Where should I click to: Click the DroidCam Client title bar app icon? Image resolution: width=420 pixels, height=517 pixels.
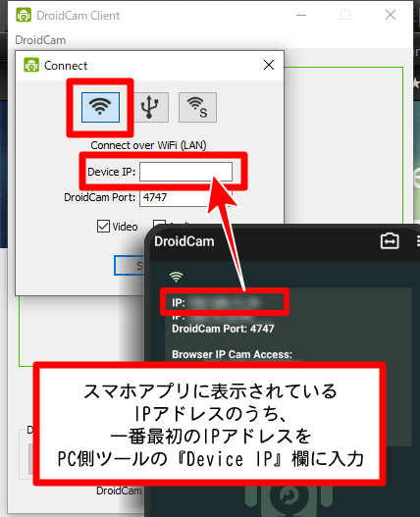24,15
